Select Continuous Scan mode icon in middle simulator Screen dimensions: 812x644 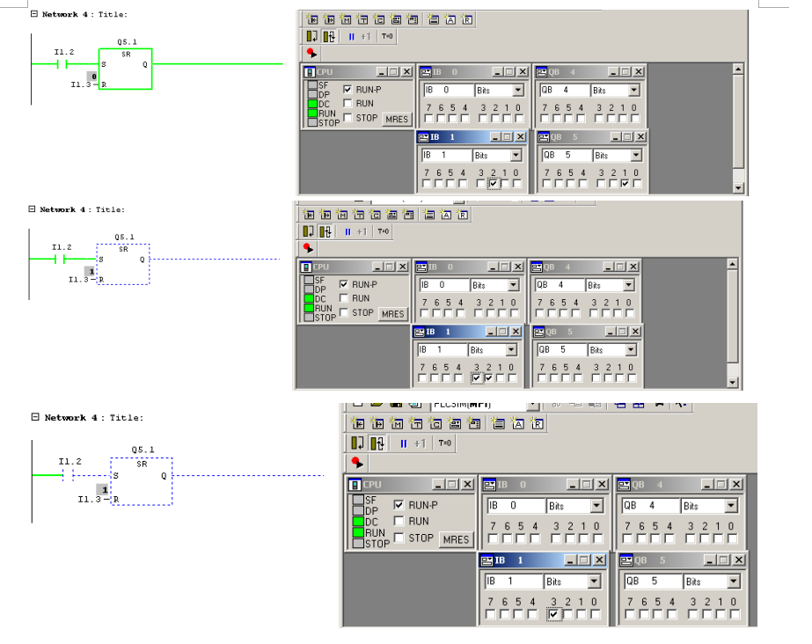click(x=324, y=232)
